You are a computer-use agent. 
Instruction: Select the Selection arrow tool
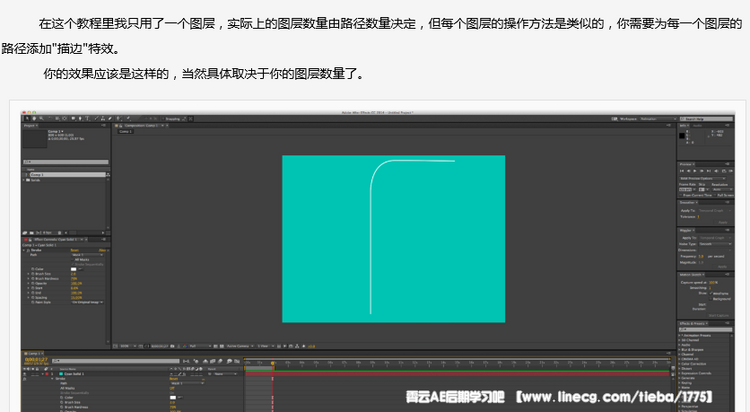27,119
